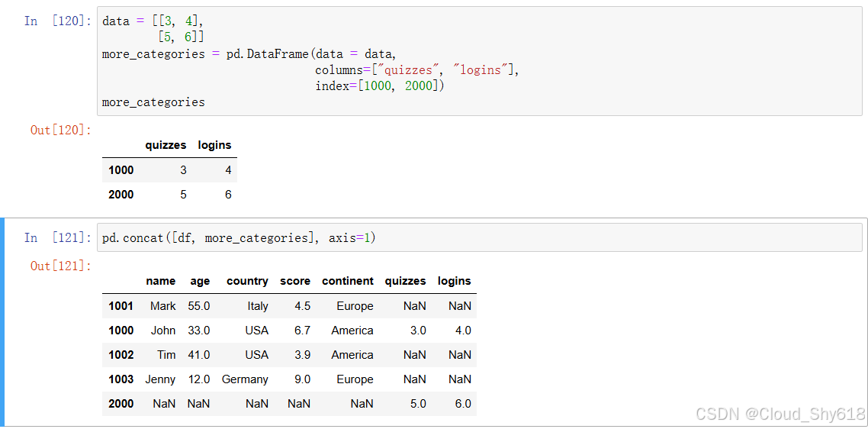Click the quizzes header in Out[121] table

405,281
